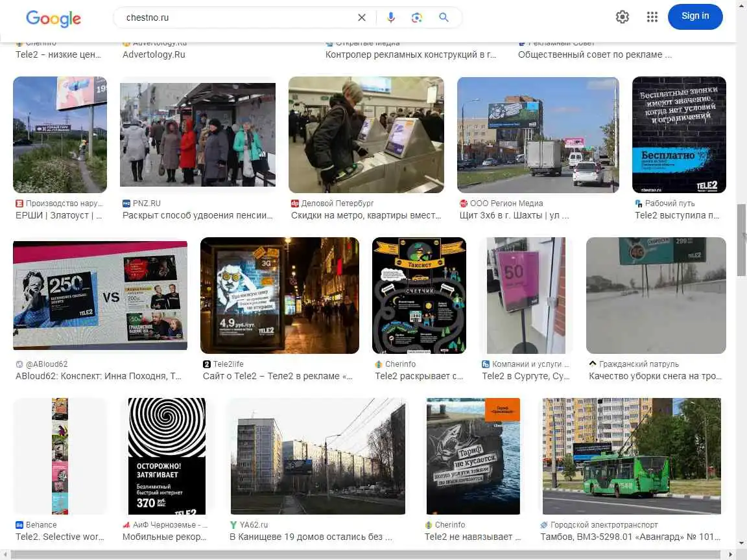
Task: Click the vertical scrollbar thumb
Action: pyautogui.click(x=741, y=240)
